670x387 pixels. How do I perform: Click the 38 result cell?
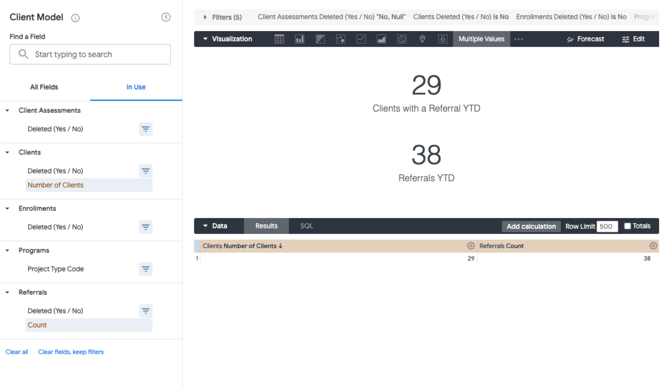647,258
